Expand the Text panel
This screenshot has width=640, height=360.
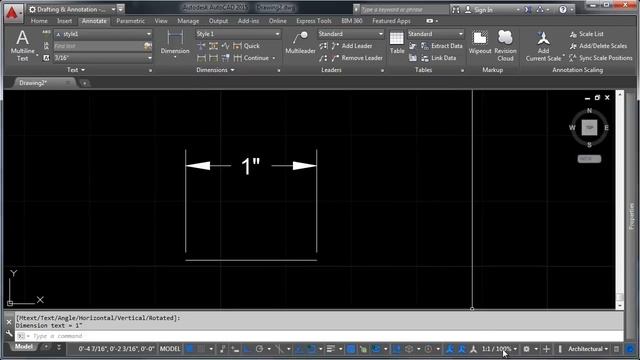tap(76, 70)
